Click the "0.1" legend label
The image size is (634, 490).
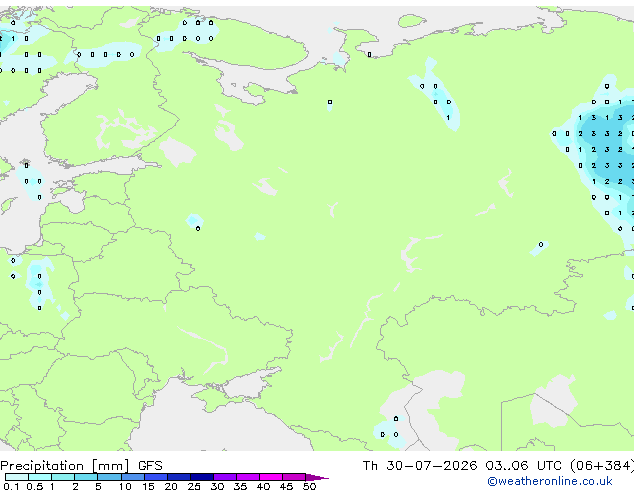point(11,486)
